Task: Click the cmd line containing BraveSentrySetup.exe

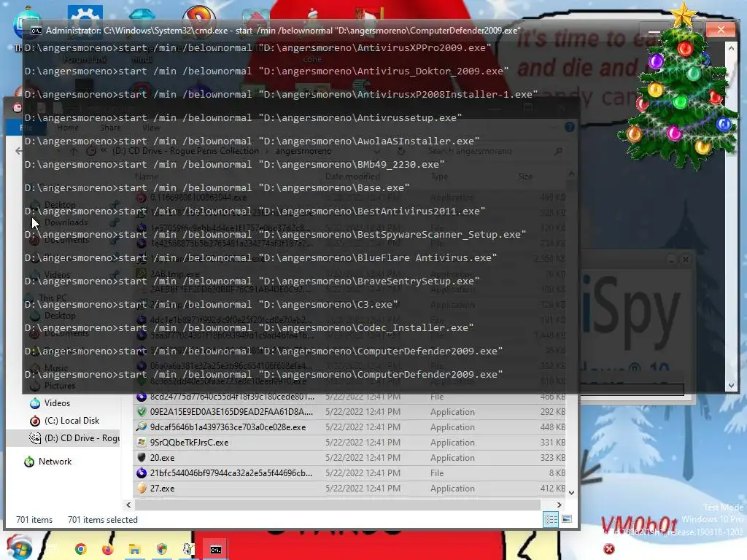Action: click(252, 281)
